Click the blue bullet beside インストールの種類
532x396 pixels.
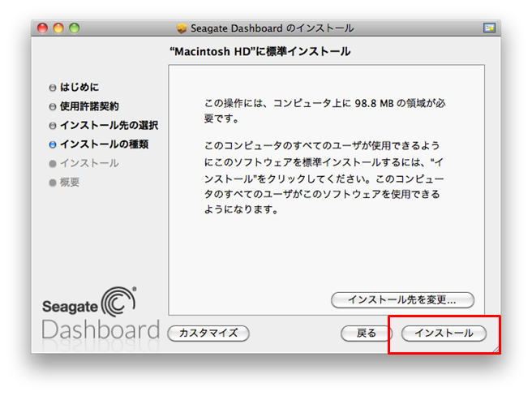[x=52, y=144]
